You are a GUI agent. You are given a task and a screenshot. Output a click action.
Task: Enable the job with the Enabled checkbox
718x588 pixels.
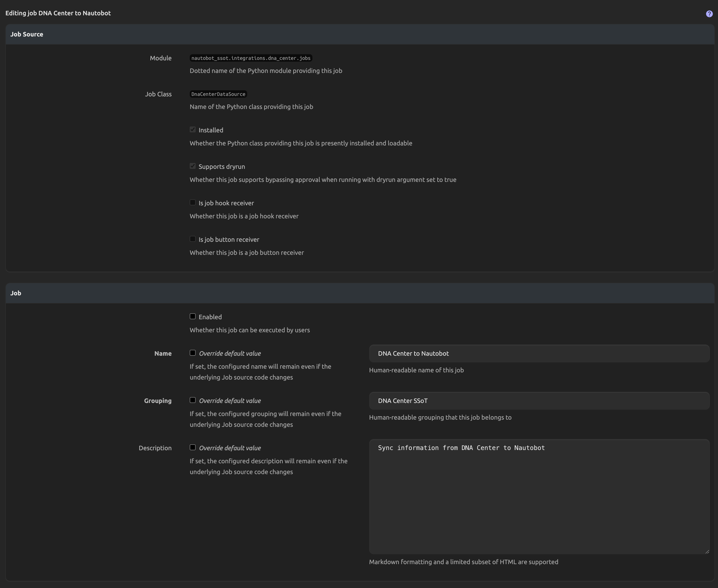point(193,316)
